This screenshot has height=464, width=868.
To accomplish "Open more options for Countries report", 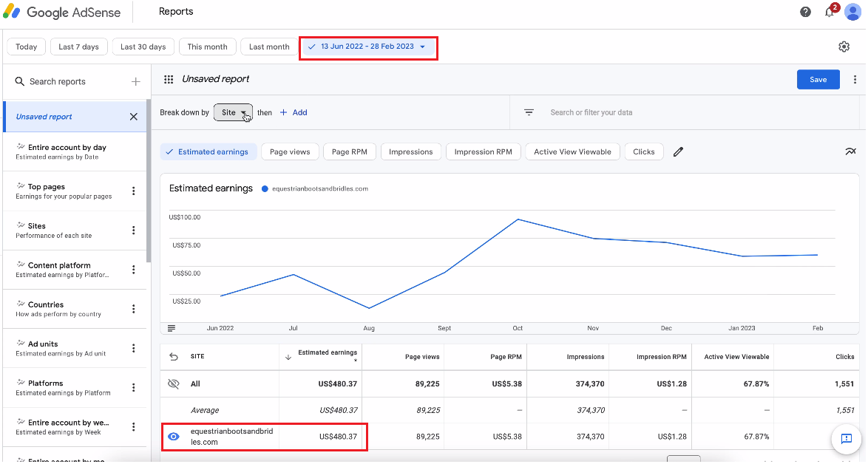I will pyautogui.click(x=133, y=309).
